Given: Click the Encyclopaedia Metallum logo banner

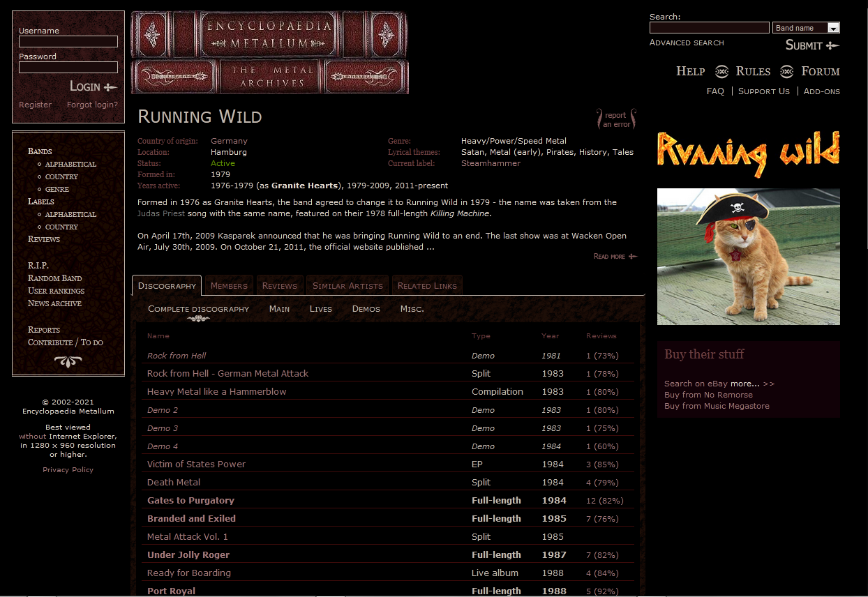Looking at the screenshot, I should [x=269, y=53].
